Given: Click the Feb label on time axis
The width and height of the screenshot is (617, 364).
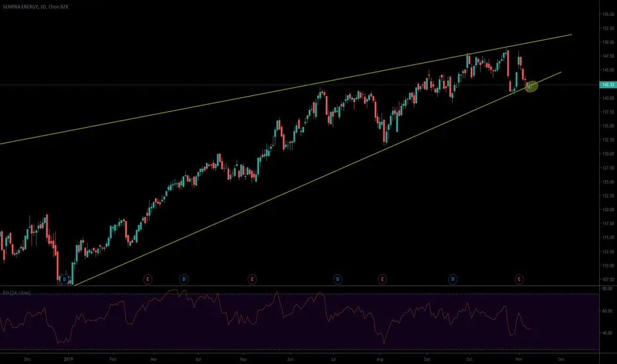Looking at the screenshot, I should 113,359.
